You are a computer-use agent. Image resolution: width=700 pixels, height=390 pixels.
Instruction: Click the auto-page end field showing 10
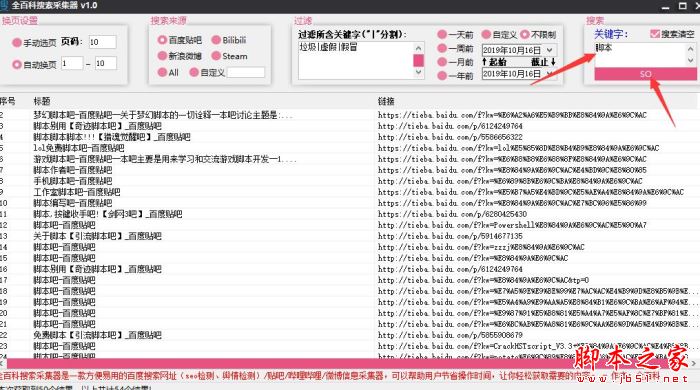[106, 63]
